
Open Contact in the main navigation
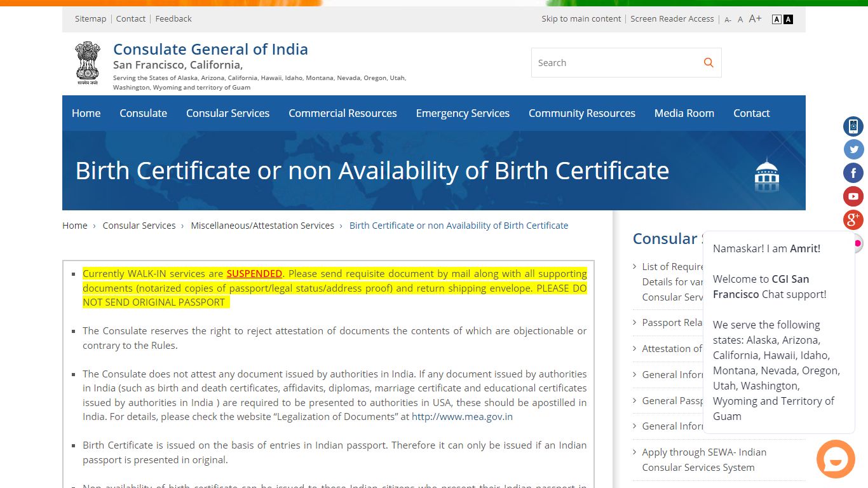pyautogui.click(x=752, y=113)
